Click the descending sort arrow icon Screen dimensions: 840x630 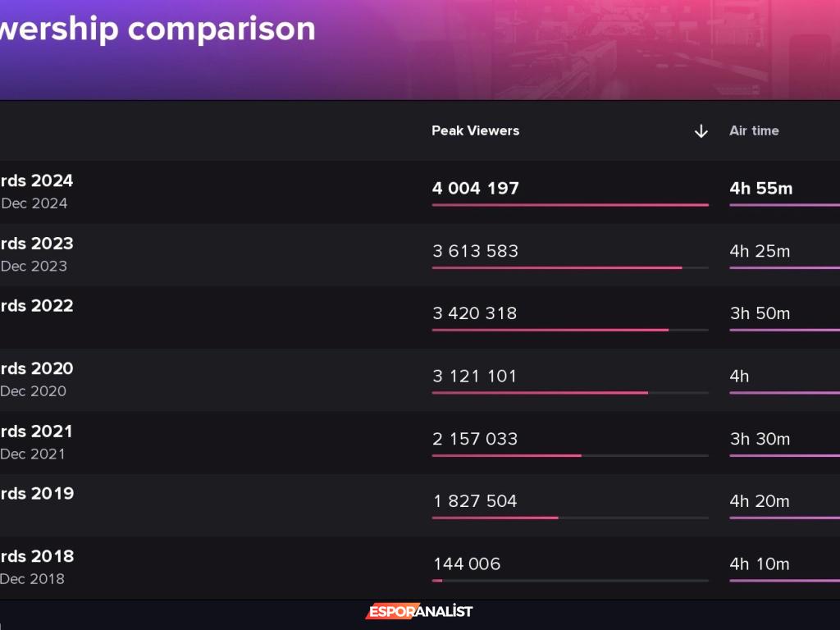701,131
